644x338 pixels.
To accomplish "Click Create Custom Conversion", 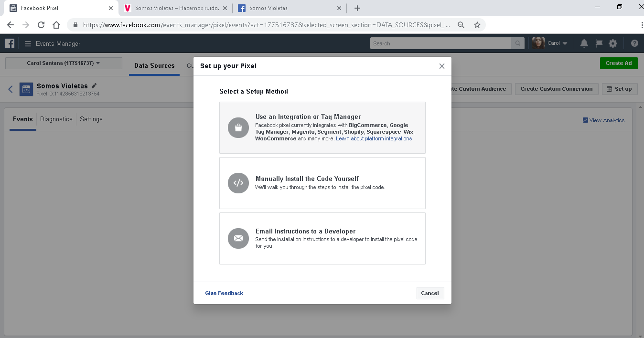I will 556,89.
